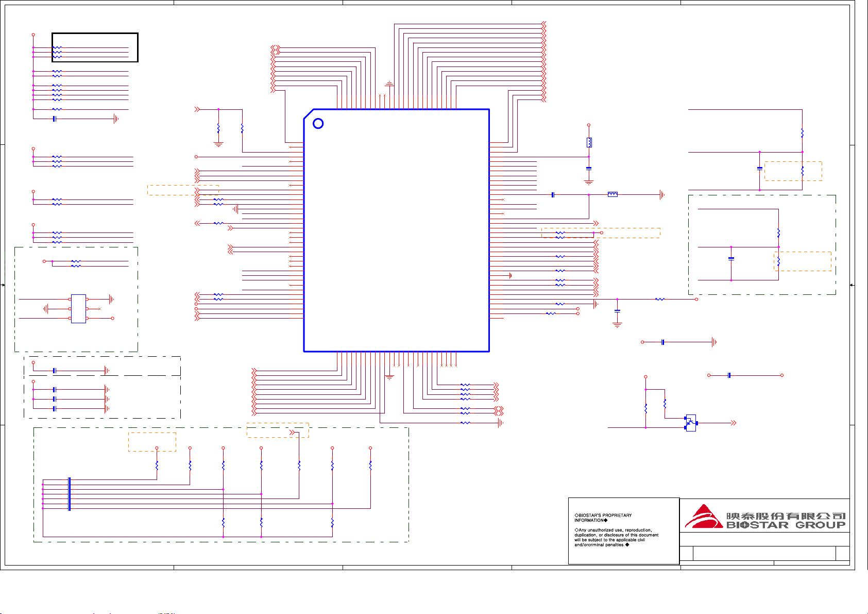Click the vertical inductor symbol above the capacitor at right
868x614 pixels.
coord(589,142)
